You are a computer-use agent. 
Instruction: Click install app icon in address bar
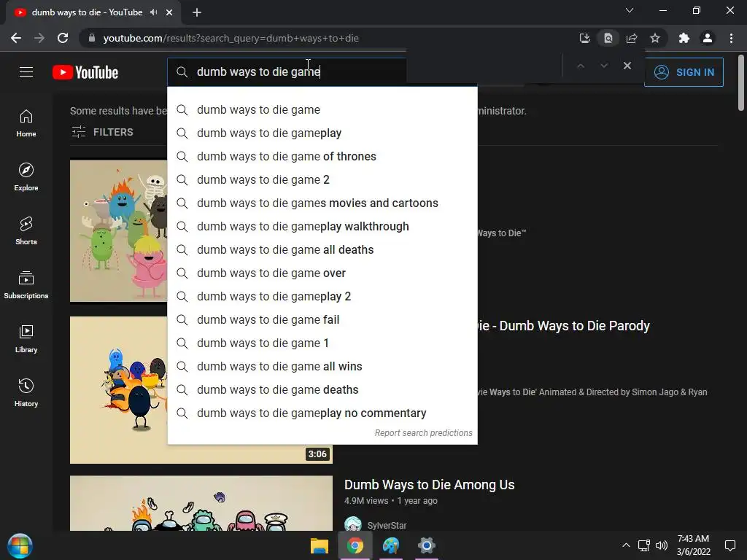point(584,38)
